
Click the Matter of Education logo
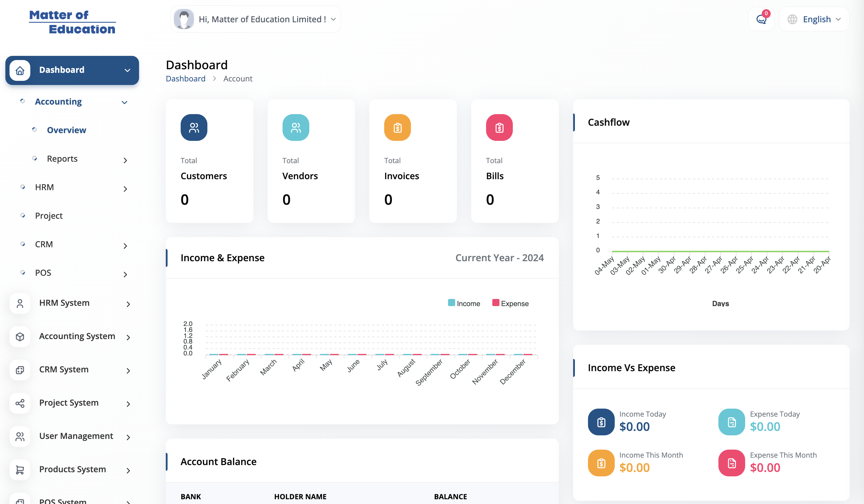72,22
